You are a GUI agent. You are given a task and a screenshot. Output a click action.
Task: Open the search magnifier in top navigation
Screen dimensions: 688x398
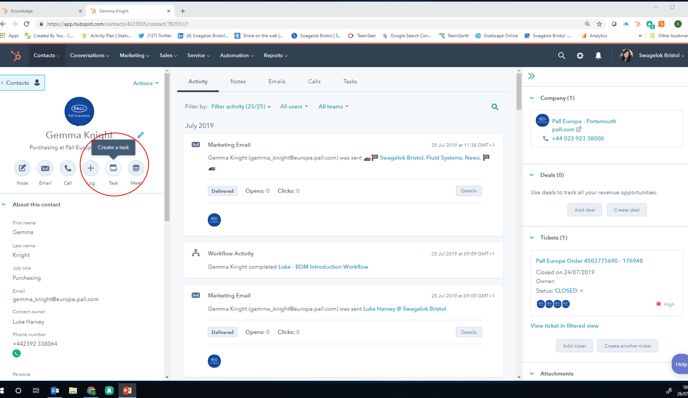tap(561, 56)
